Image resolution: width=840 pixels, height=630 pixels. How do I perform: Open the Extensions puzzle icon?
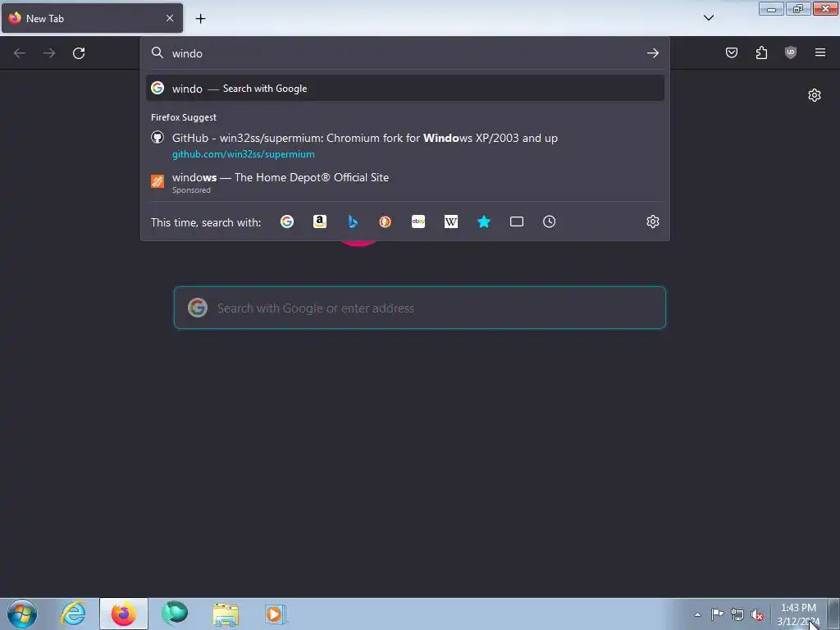pyautogui.click(x=761, y=52)
